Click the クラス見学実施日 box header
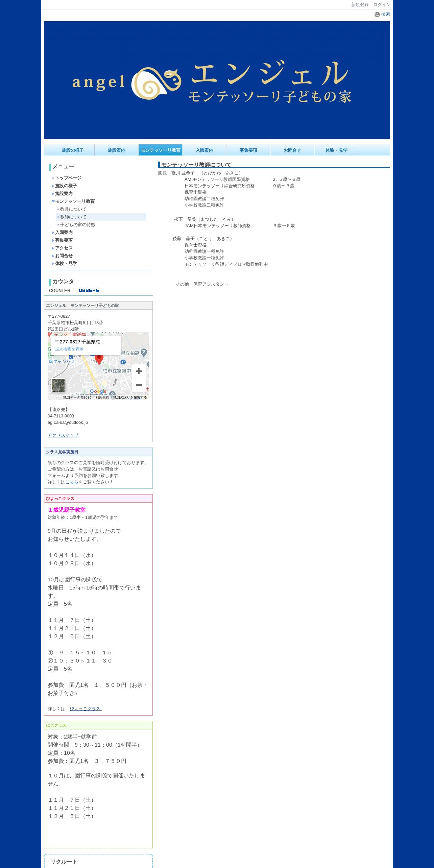The image size is (434, 868). coord(98,452)
